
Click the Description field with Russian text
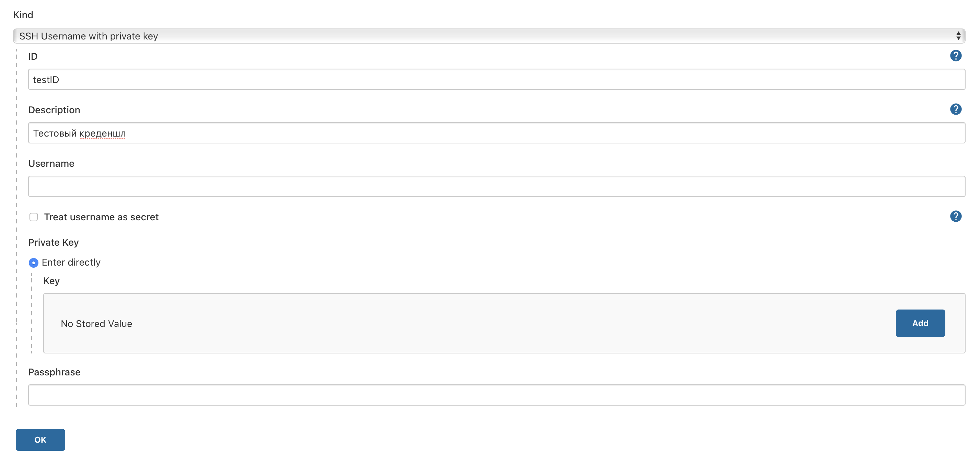click(x=494, y=133)
